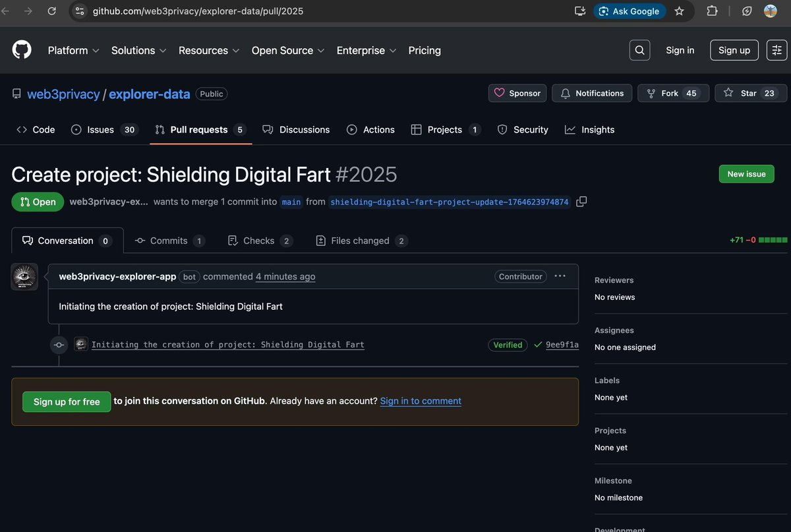
Task: Switch to the Pull requests tab
Action: click(x=200, y=130)
